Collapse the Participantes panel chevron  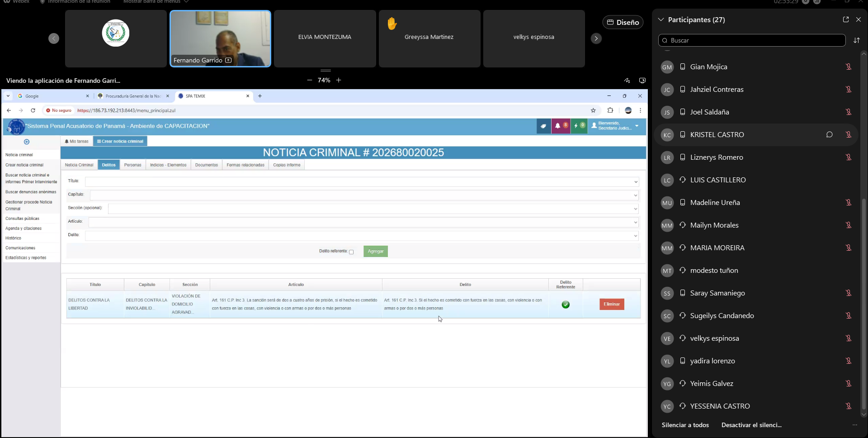pyautogui.click(x=660, y=19)
